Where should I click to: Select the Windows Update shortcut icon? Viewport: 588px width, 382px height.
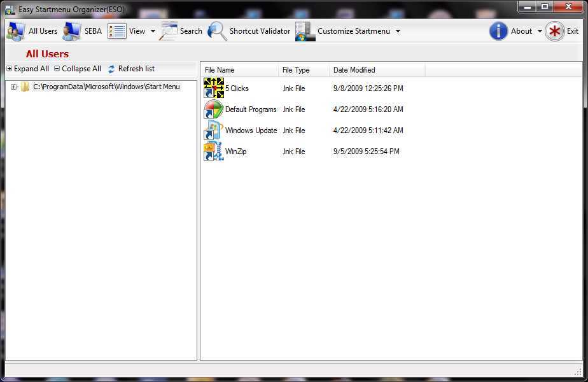(213, 131)
